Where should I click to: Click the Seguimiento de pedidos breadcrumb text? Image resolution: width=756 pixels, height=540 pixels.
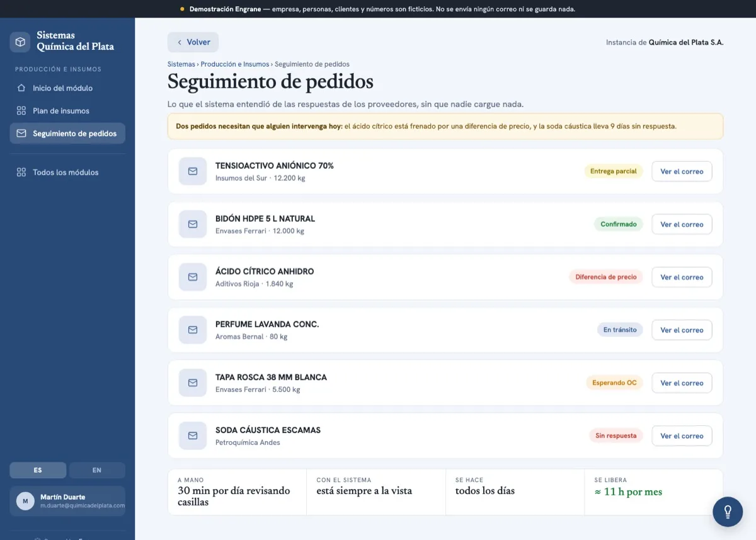(x=312, y=64)
